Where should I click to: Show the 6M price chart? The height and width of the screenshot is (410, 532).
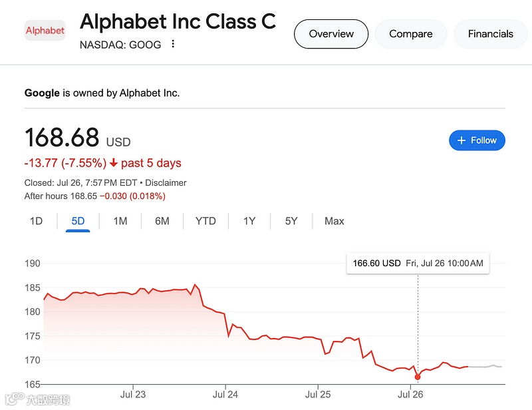[162, 221]
